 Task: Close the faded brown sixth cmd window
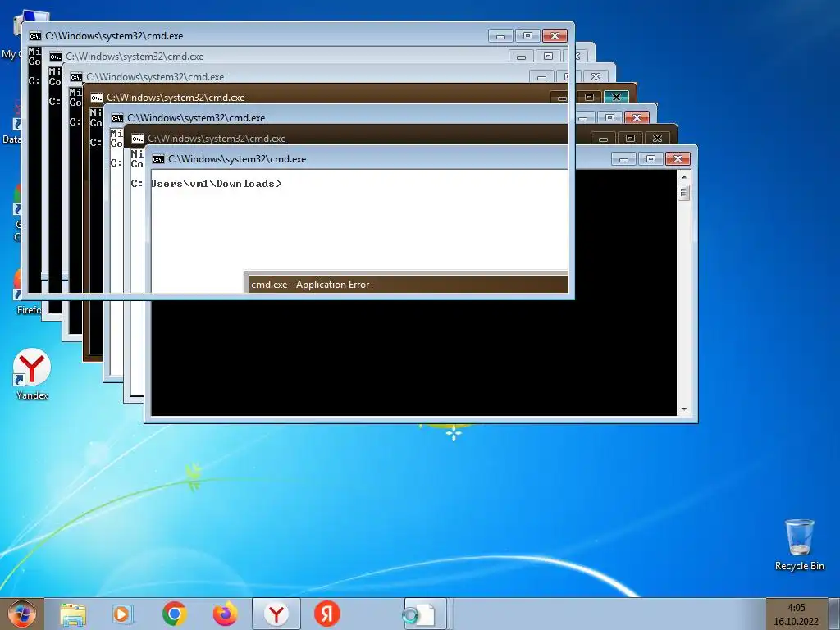pyautogui.click(x=657, y=138)
